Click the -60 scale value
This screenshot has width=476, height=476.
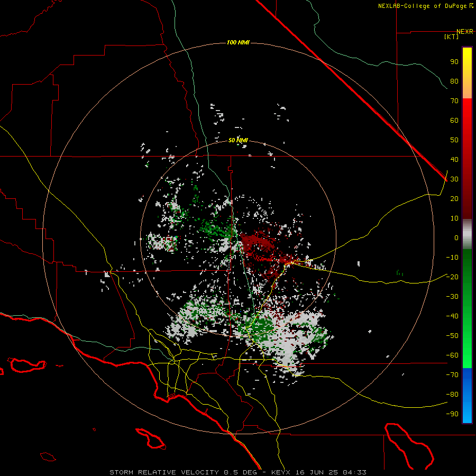(x=452, y=355)
